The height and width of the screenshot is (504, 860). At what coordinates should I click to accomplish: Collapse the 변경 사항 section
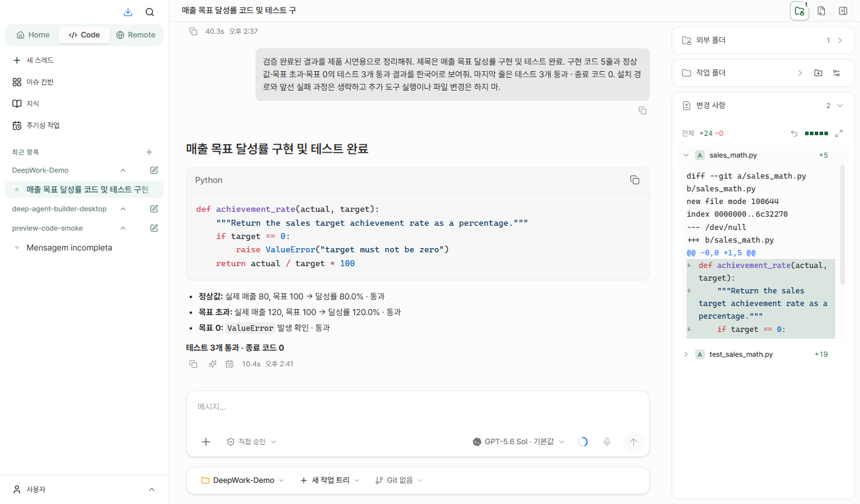(x=840, y=106)
